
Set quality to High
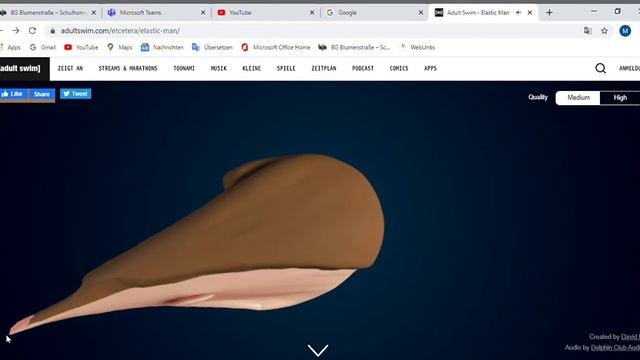(620, 98)
